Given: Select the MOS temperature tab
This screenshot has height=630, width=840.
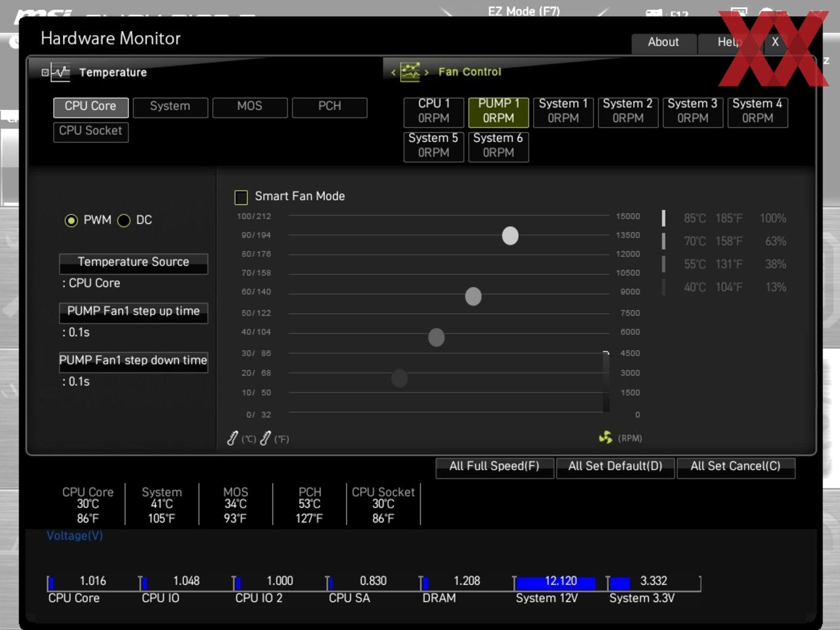Looking at the screenshot, I should pyautogui.click(x=250, y=107).
